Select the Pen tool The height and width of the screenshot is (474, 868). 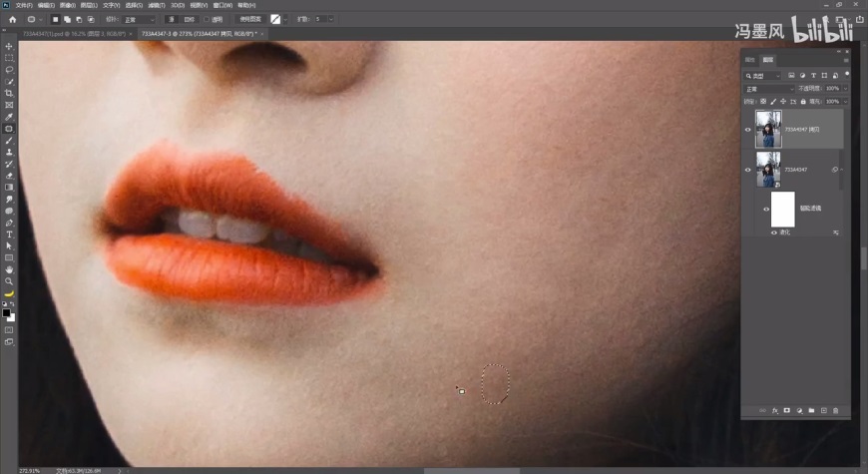pos(9,223)
